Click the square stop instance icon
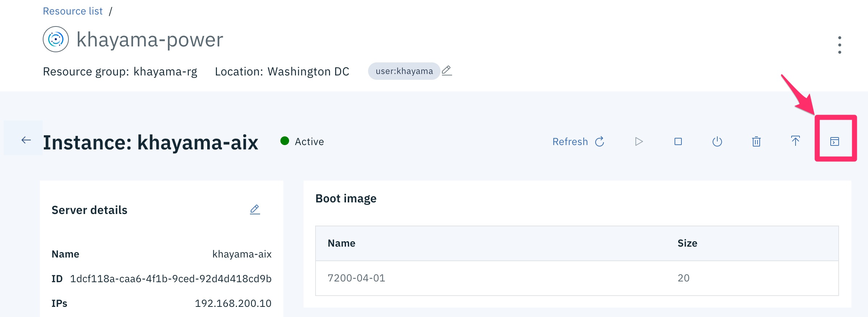Image resolution: width=868 pixels, height=317 pixels. (x=678, y=141)
